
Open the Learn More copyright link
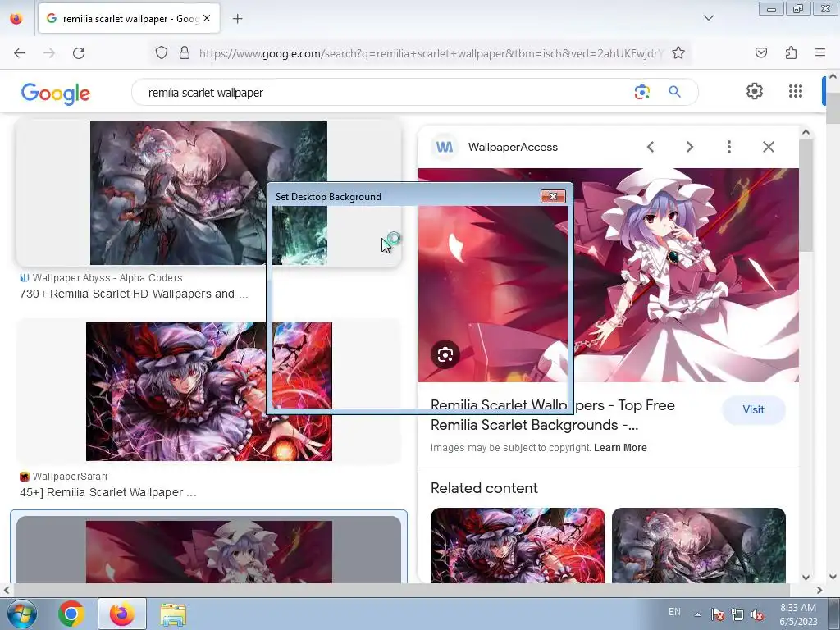click(620, 448)
